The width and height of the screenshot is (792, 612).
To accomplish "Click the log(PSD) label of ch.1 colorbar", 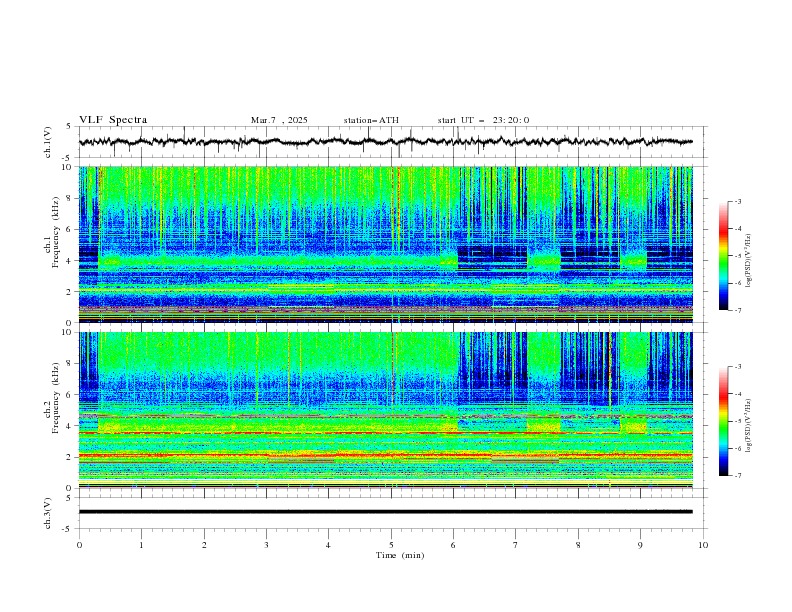I will [749, 261].
